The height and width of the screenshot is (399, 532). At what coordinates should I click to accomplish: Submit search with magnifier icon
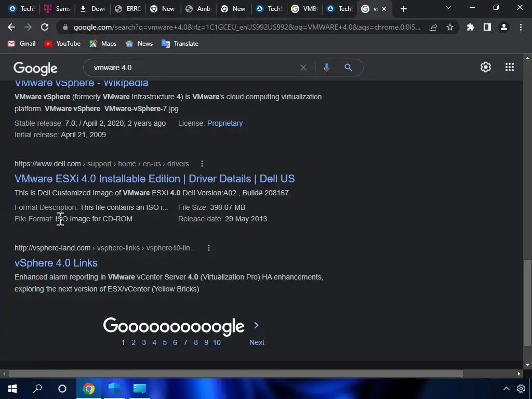point(348,68)
